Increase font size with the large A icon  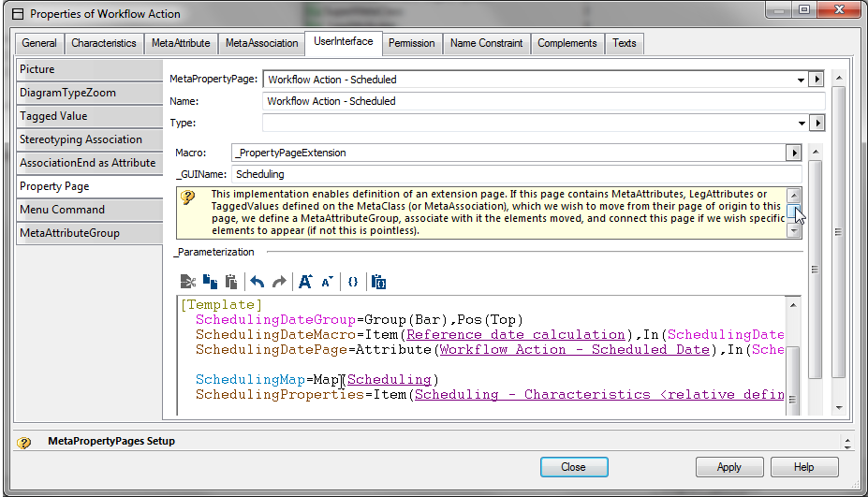[x=305, y=281]
